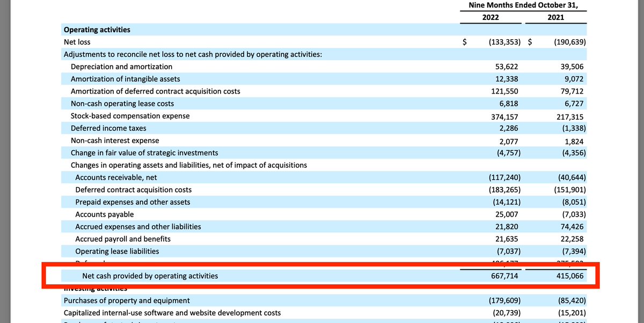644x323 pixels.
Task: Select Accounts receivable, net label
Action: [116, 177]
